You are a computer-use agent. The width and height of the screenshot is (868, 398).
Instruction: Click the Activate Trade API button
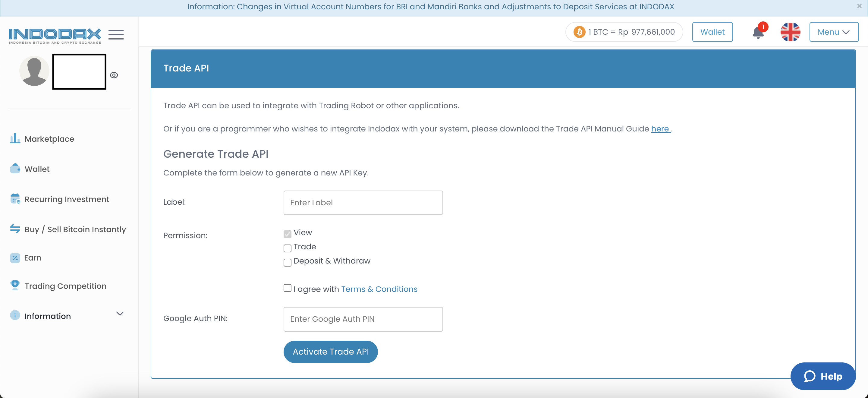[x=331, y=352]
